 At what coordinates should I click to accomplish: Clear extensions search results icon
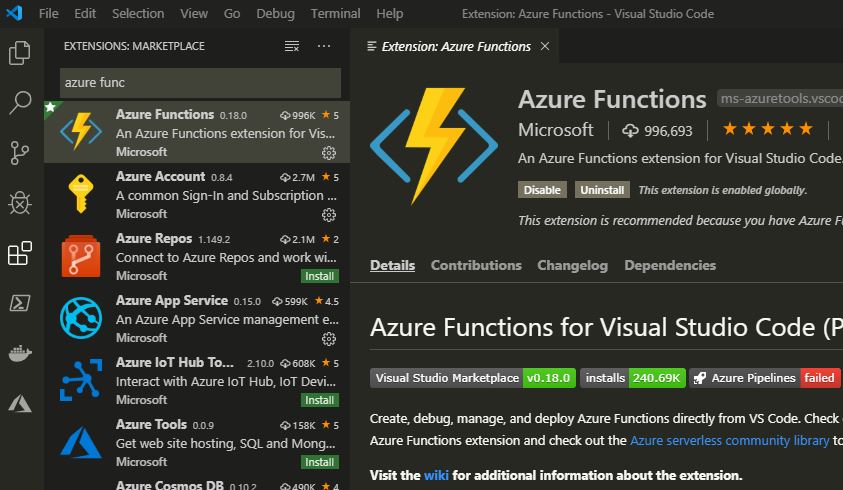point(291,46)
